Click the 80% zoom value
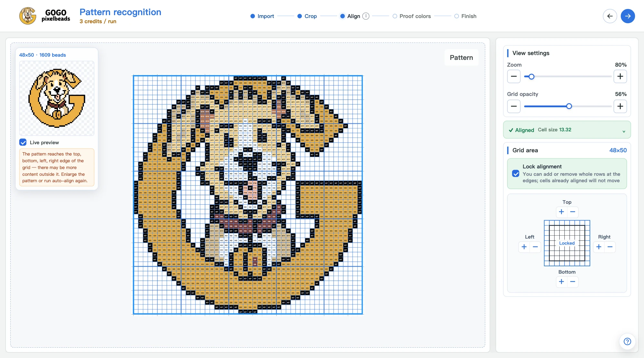The height and width of the screenshot is (358, 644). click(x=620, y=65)
